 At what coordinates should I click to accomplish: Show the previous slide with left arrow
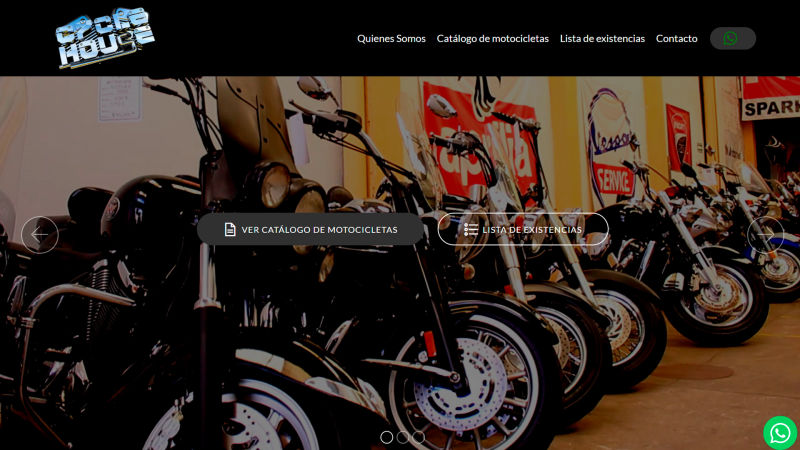point(40,235)
